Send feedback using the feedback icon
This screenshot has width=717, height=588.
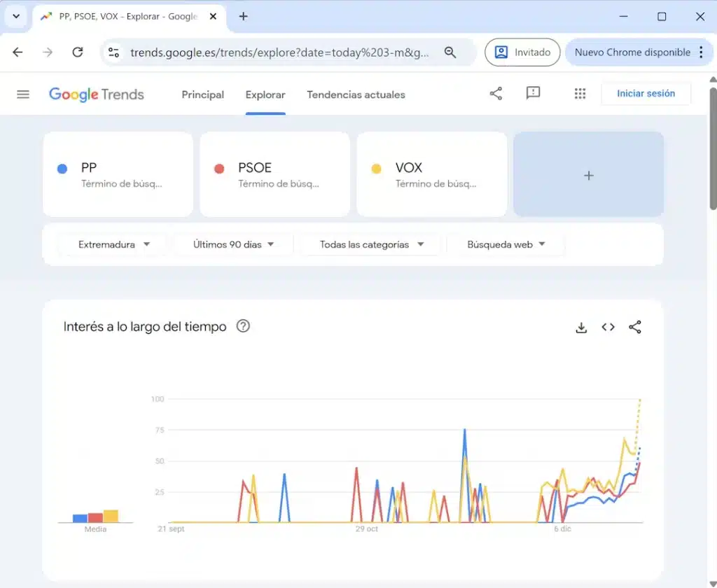pos(533,93)
